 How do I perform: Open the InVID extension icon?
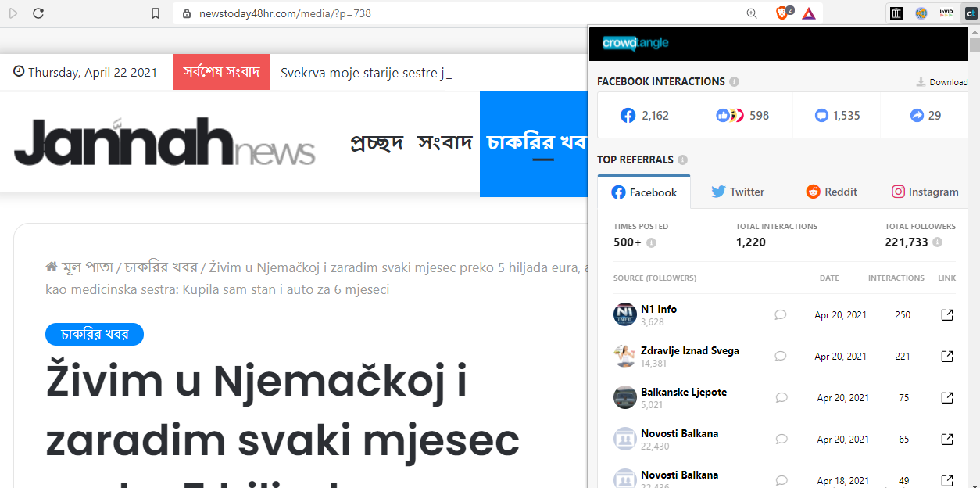[x=946, y=13]
